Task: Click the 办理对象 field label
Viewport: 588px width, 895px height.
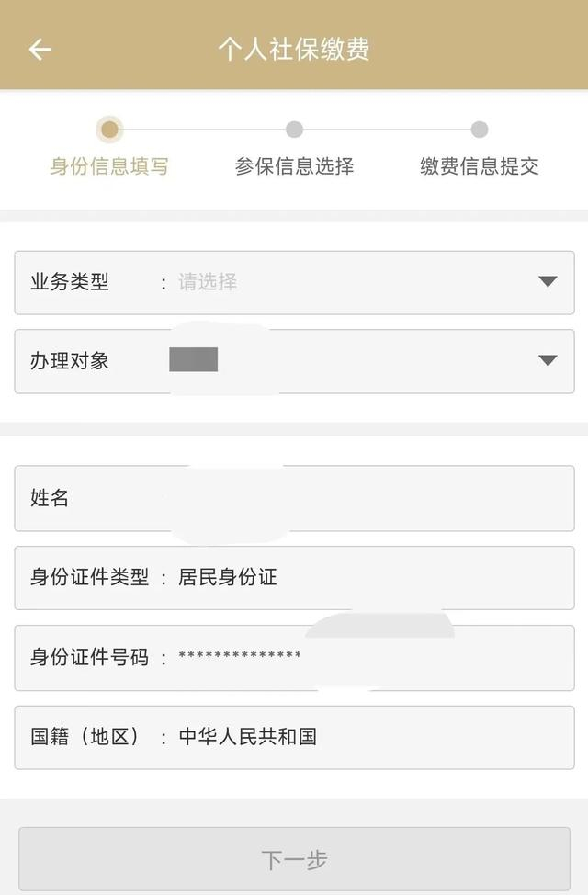Action: point(70,360)
